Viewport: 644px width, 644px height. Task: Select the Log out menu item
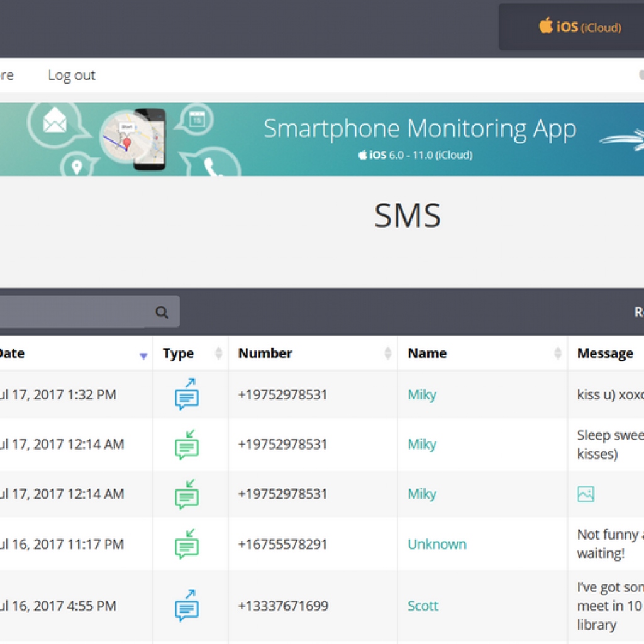pos(72,75)
